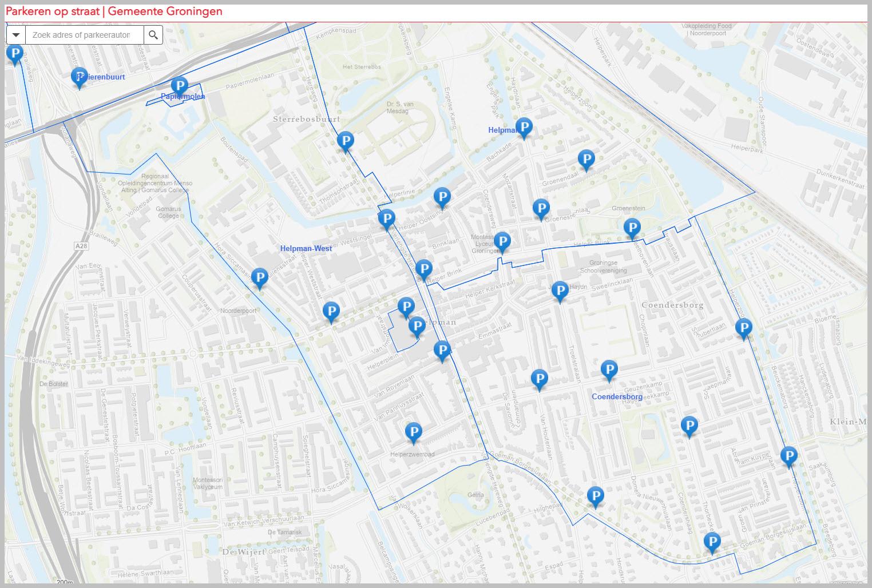Select parking marker on Hora Siccamasingel
This screenshot has height=588, width=872.
[x=260, y=277]
